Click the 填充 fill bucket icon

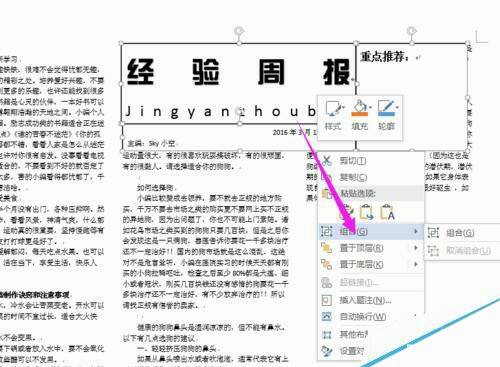coord(359,106)
